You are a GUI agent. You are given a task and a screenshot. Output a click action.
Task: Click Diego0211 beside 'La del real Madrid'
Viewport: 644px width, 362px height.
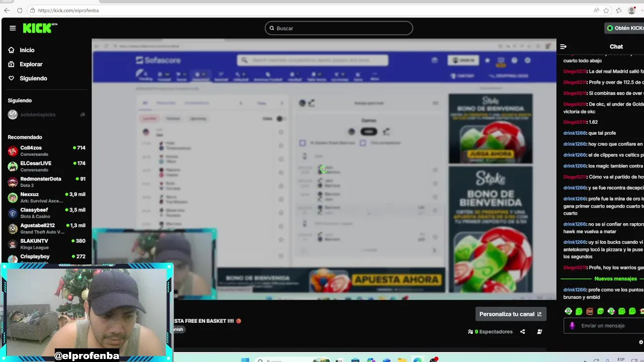pos(575,71)
